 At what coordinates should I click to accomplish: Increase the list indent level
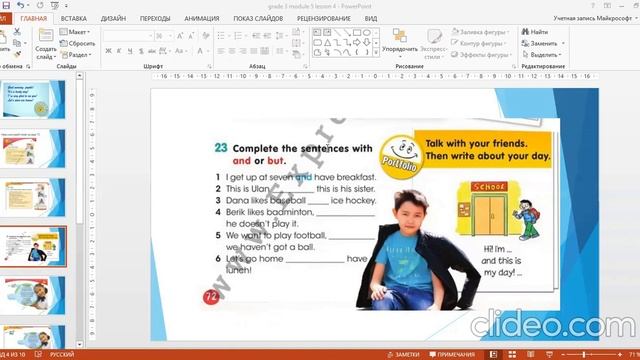[x=267, y=36]
